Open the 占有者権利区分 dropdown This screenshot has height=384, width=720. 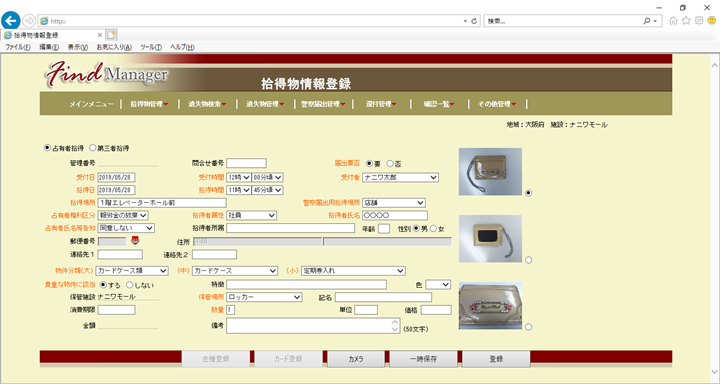[123, 215]
